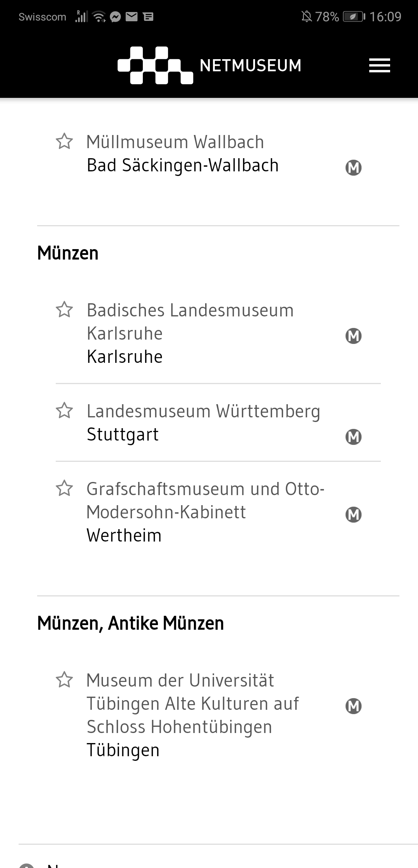
Task: Tap the M badge for Müllmuseum Wallbach
Action: coord(353,167)
